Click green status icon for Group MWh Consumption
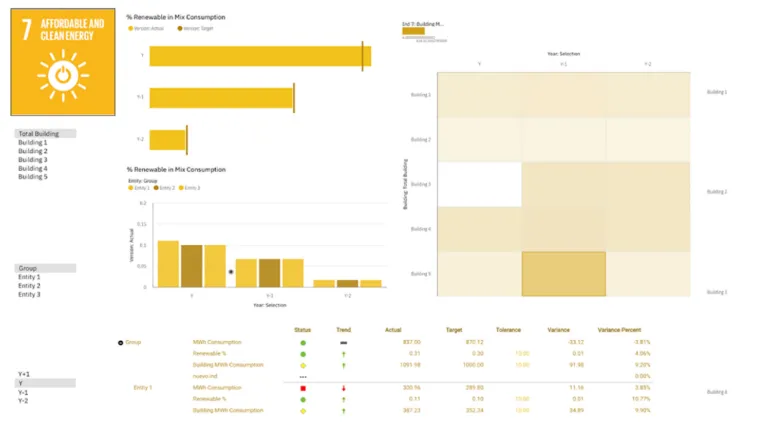The image size is (757, 426). (x=303, y=343)
